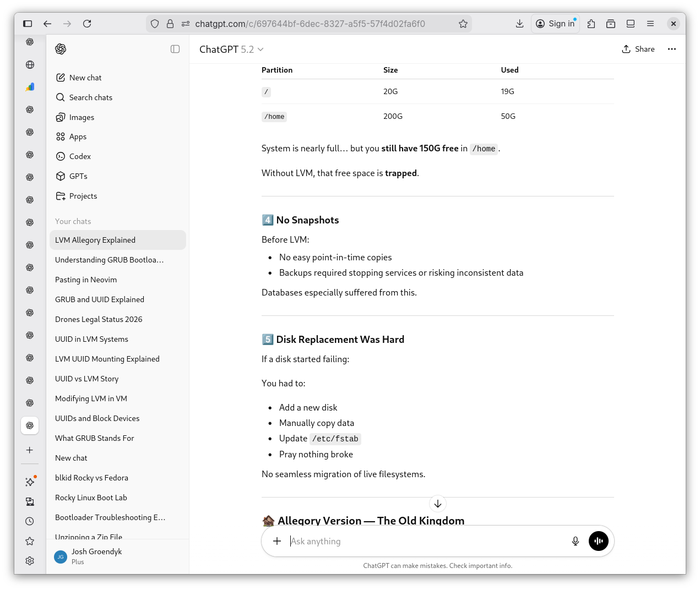The height and width of the screenshot is (590, 700).
Task: Open the 'GRUB and UUID Explained' chat
Action: [x=100, y=299]
